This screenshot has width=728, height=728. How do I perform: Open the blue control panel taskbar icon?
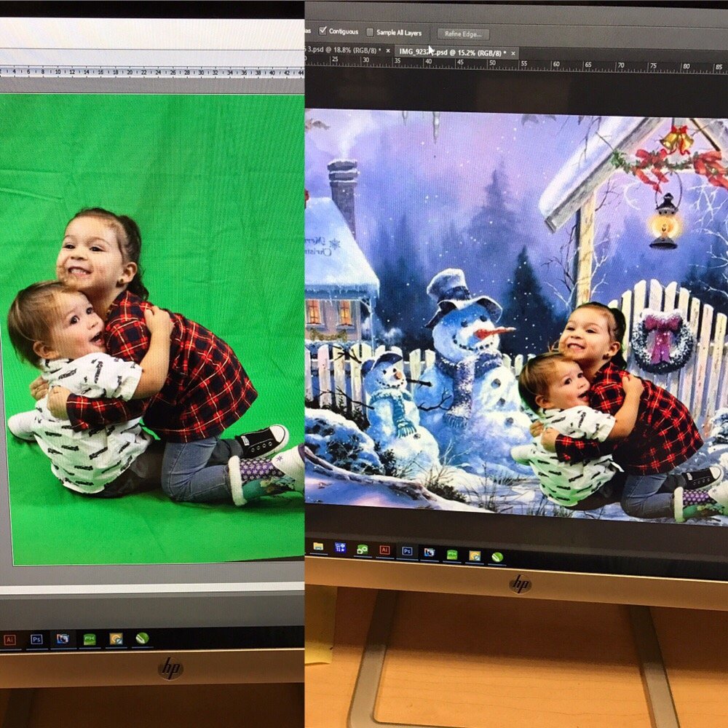click(340, 547)
